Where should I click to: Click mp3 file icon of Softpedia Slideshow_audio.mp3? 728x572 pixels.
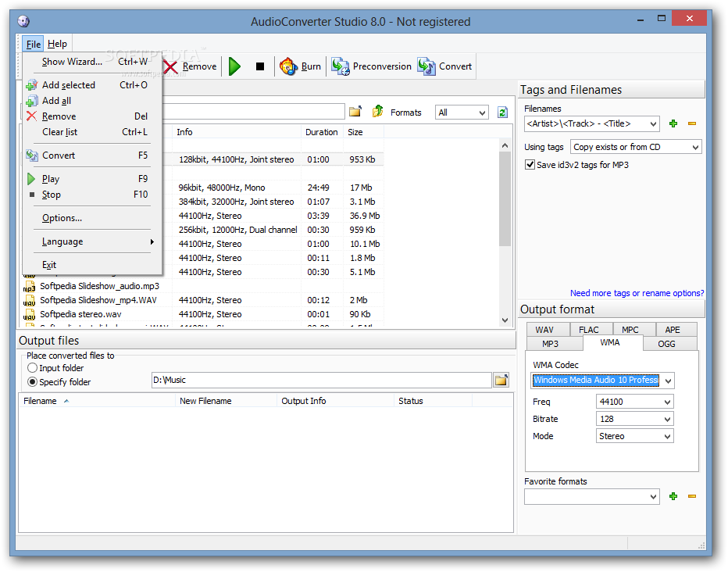29,287
